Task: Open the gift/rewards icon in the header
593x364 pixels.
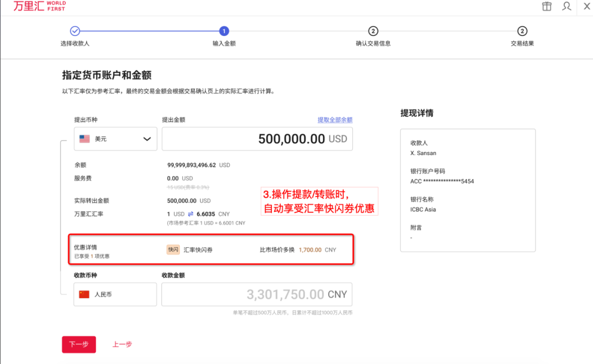Action: [x=546, y=7]
